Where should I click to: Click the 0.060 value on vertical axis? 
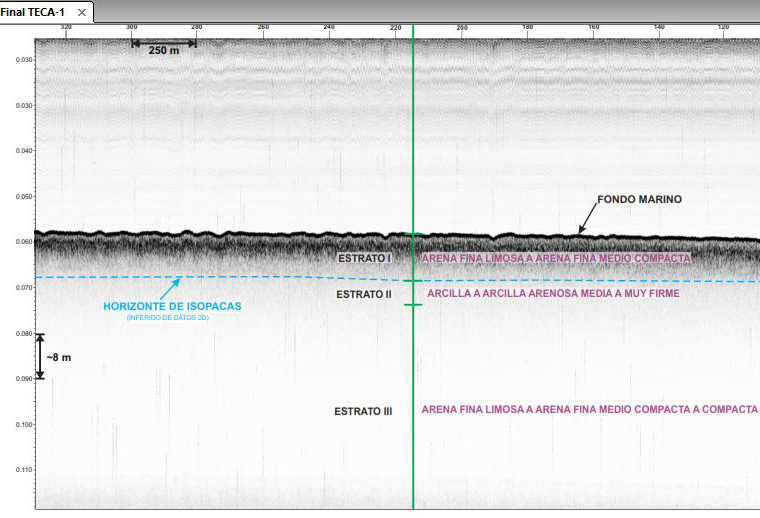point(24,242)
